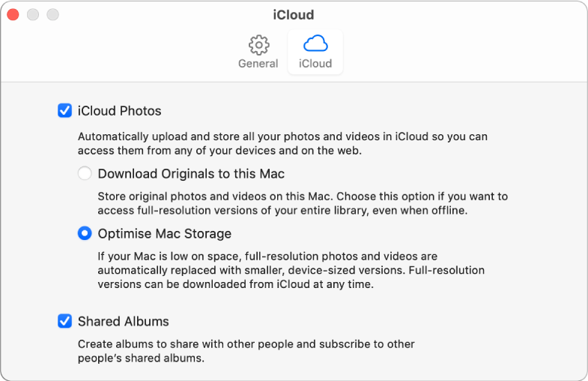Screen dimensions: 588x381
Task: Click the iCloud cloud icon
Action: point(315,43)
